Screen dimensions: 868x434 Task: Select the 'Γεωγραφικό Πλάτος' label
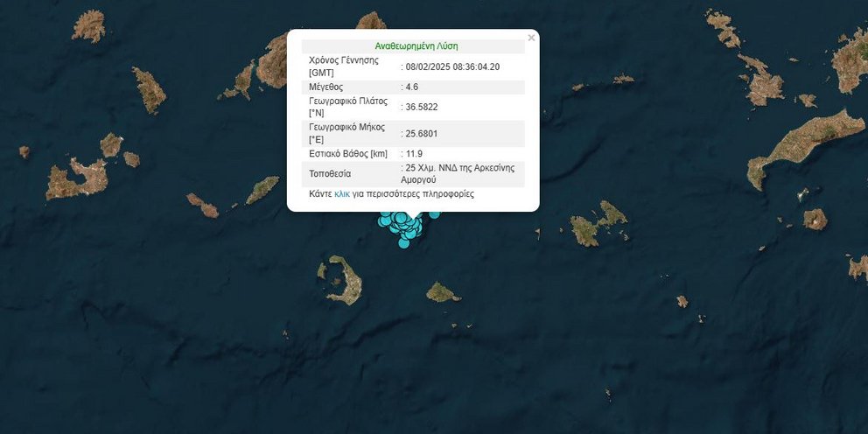click(x=348, y=101)
